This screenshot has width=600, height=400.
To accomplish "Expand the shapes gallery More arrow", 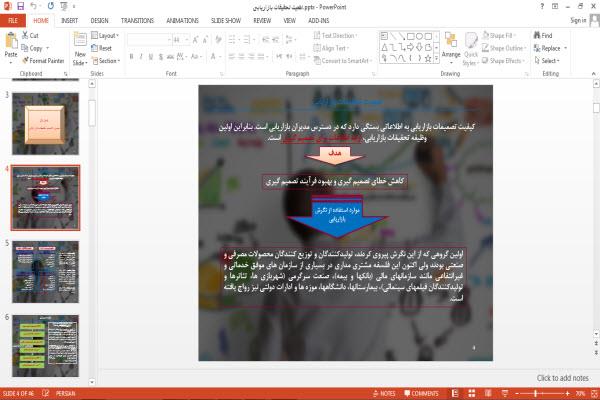I will [436, 59].
